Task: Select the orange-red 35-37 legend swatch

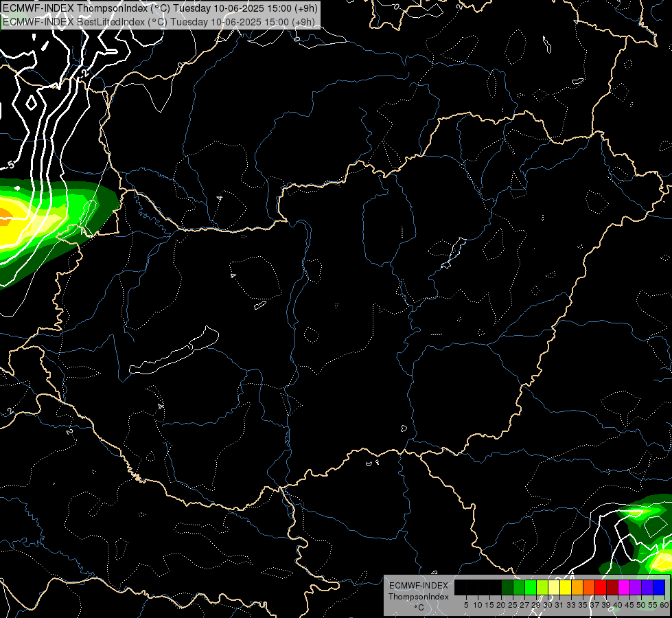Action: point(589,587)
